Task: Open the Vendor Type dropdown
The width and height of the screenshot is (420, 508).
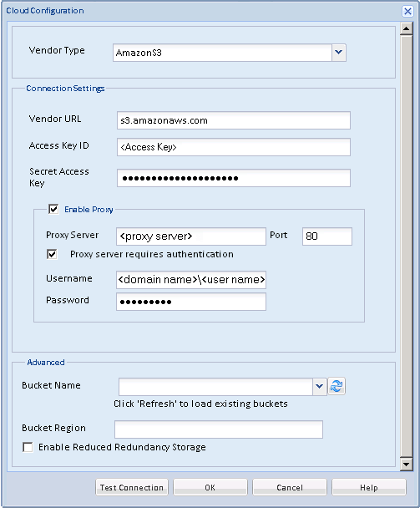Action: (339, 53)
